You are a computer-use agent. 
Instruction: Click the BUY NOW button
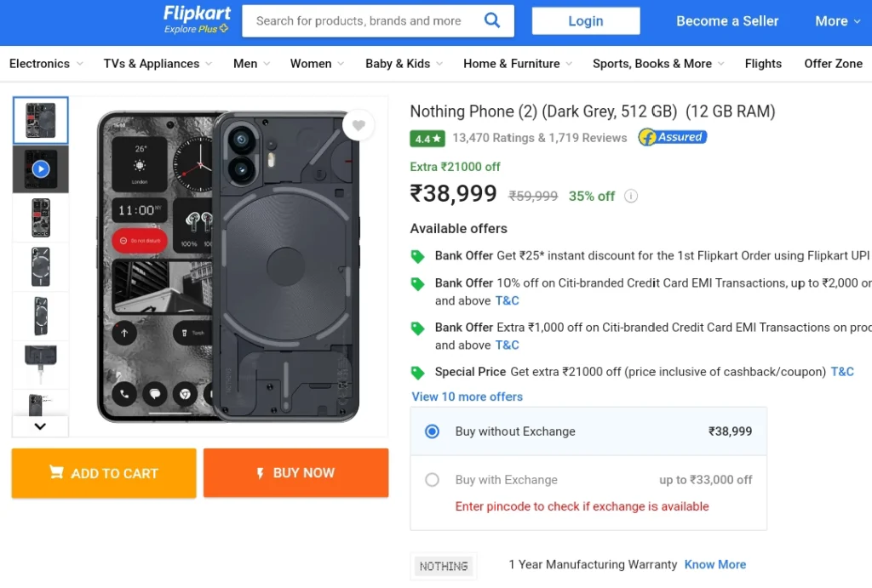pos(295,473)
